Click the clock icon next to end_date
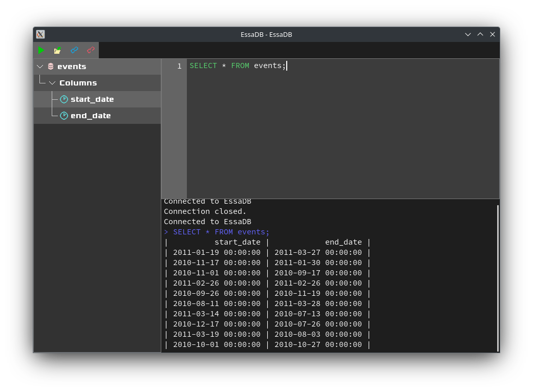533x392 pixels. (64, 116)
